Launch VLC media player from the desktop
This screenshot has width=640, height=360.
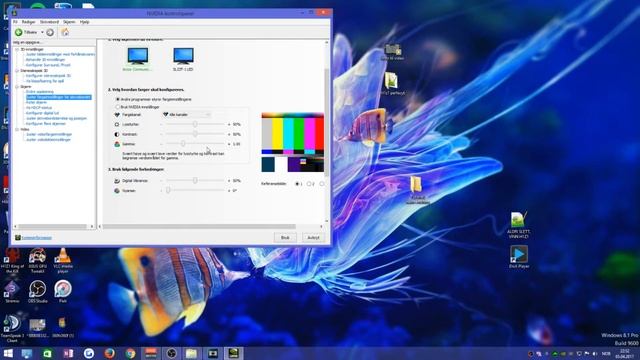[x=63, y=260]
